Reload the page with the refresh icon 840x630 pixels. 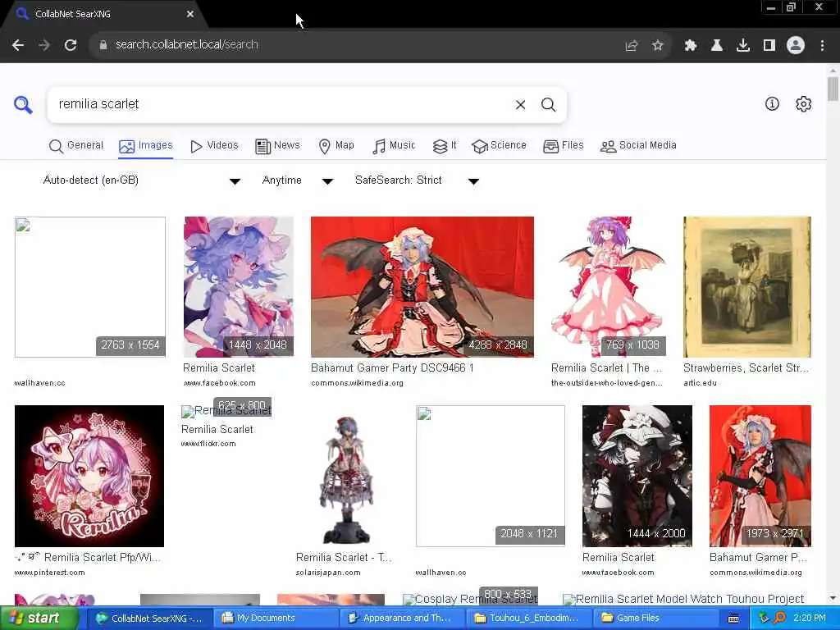tap(71, 45)
